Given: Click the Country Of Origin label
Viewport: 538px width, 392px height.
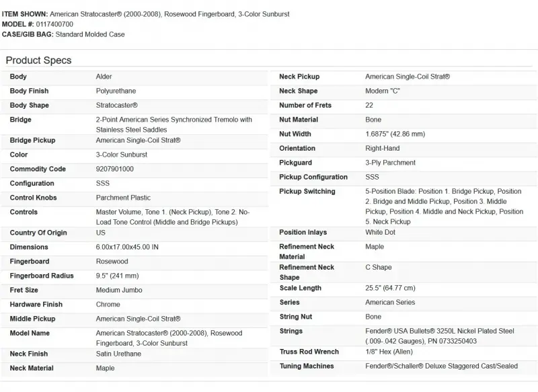Looking at the screenshot, I should point(38,233).
